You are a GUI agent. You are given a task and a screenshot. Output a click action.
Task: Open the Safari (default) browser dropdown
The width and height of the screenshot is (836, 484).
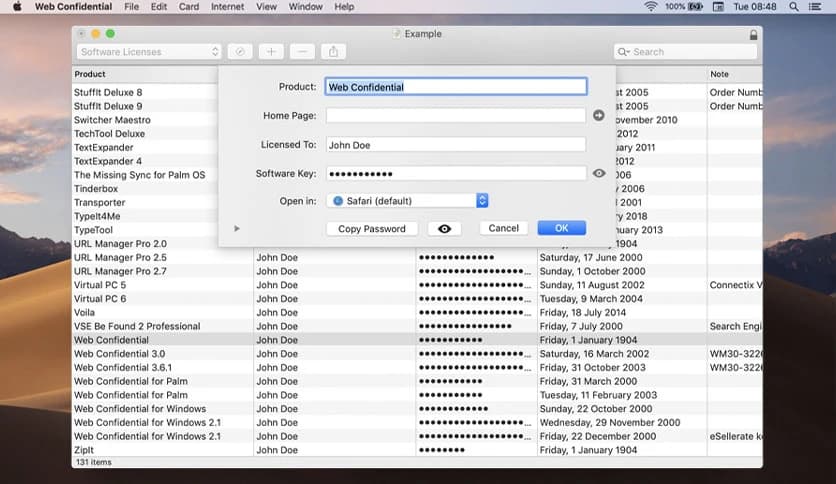pyautogui.click(x=407, y=201)
